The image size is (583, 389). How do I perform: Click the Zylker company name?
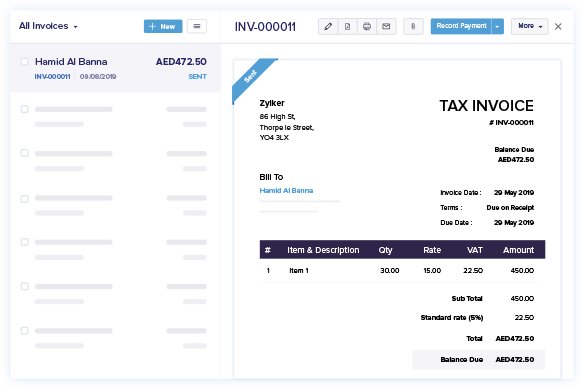[x=272, y=103]
